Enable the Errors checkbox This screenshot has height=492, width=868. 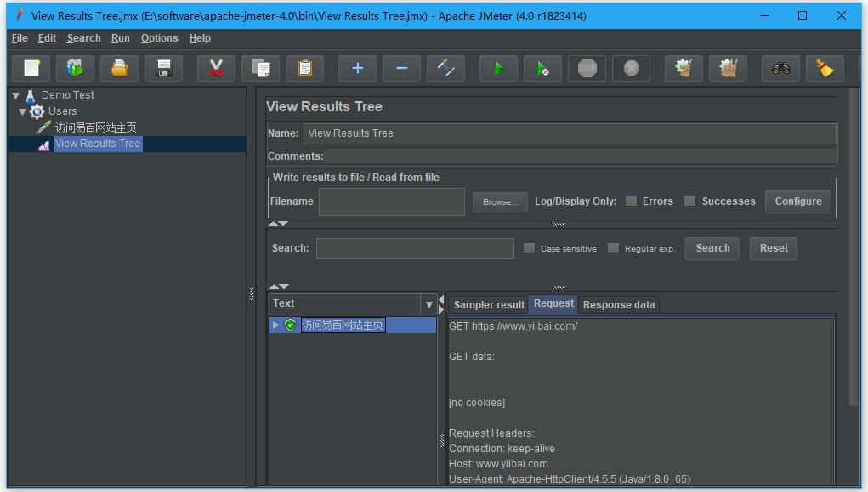[631, 201]
